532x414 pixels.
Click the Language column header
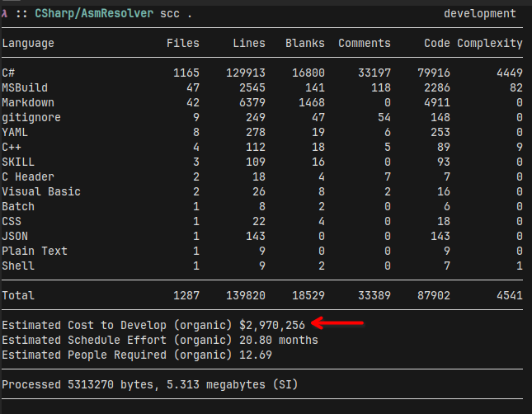28,44
